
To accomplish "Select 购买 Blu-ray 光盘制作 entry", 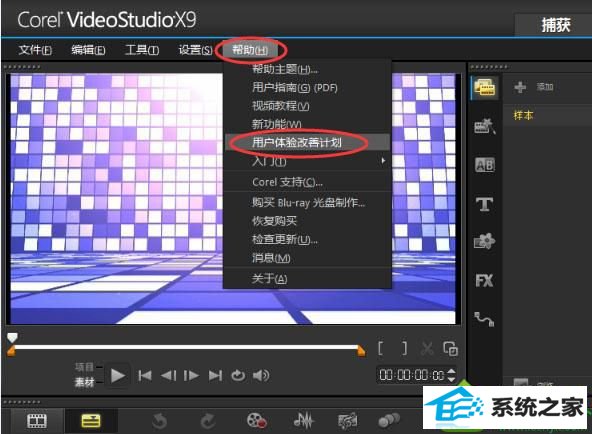I will 308,203.
